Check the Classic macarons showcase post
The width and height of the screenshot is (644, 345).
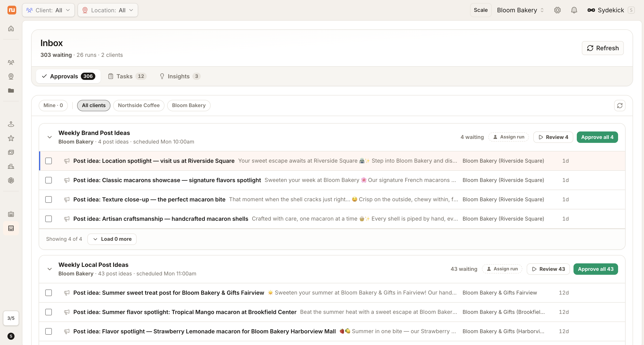coord(49,180)
